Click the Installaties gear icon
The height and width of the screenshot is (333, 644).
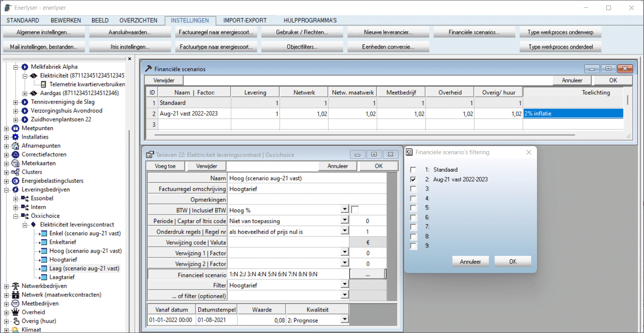coord(16,137)
